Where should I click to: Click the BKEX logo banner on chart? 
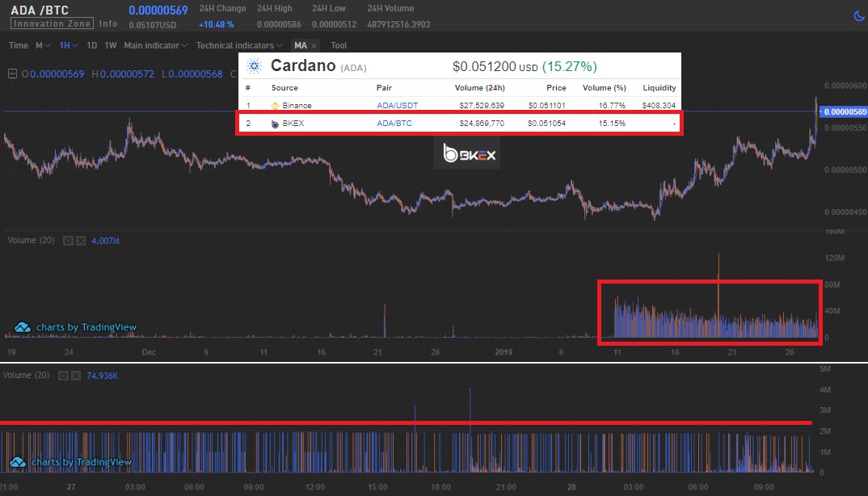pyautogui.click(x=466, y=153)
